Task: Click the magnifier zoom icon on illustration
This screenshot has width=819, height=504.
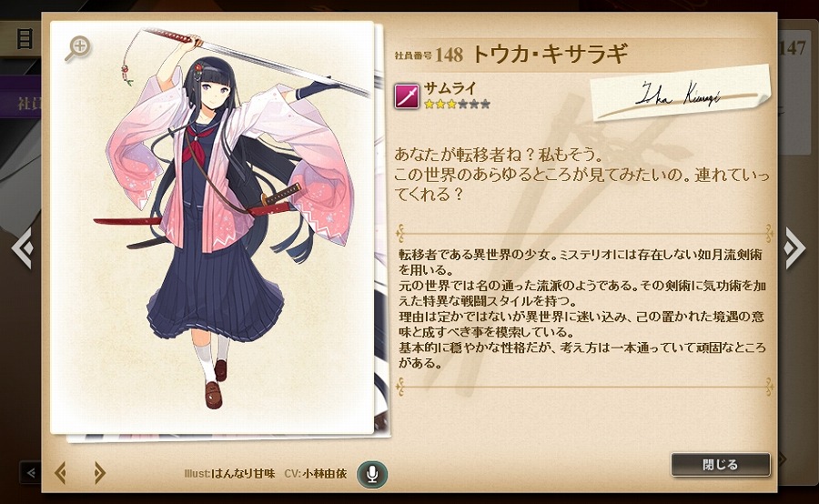Action: (78, 48)
